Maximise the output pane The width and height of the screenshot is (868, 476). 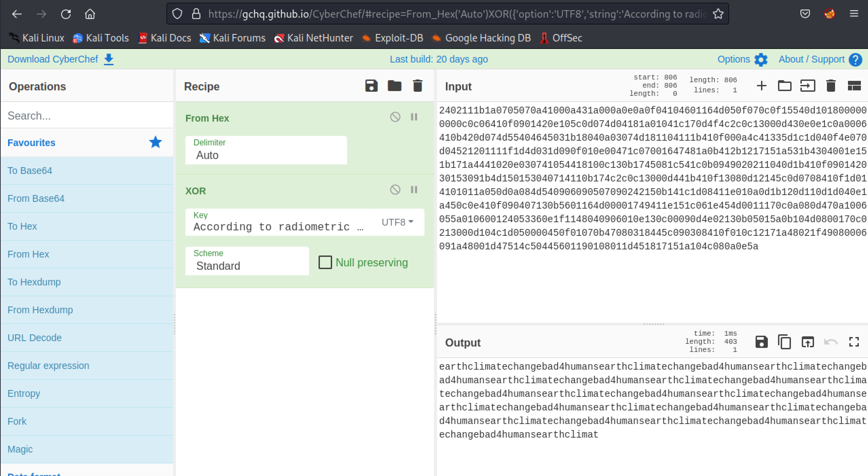click(854, 342)
